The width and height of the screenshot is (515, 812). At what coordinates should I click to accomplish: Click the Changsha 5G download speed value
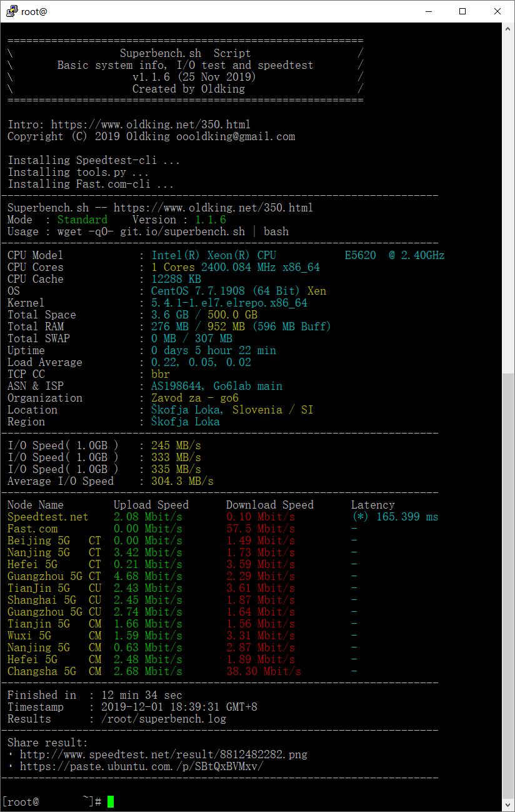[x=263, y=671]
